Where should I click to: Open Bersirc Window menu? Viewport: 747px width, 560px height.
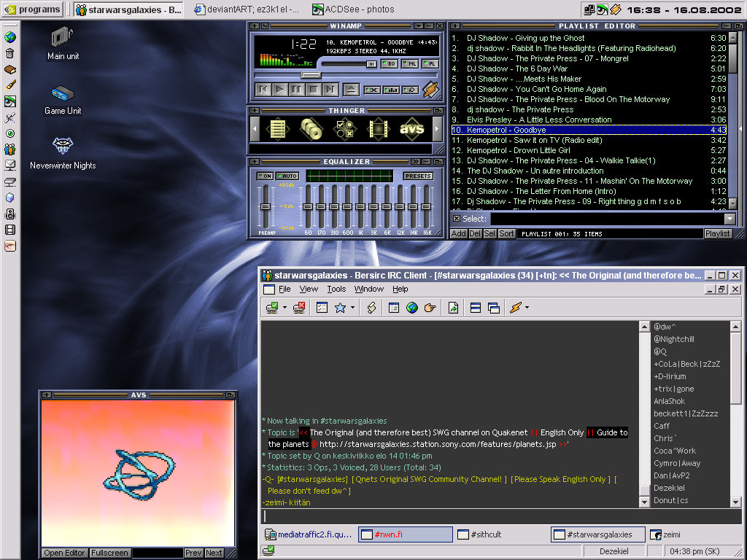click(x=368, y=289)
